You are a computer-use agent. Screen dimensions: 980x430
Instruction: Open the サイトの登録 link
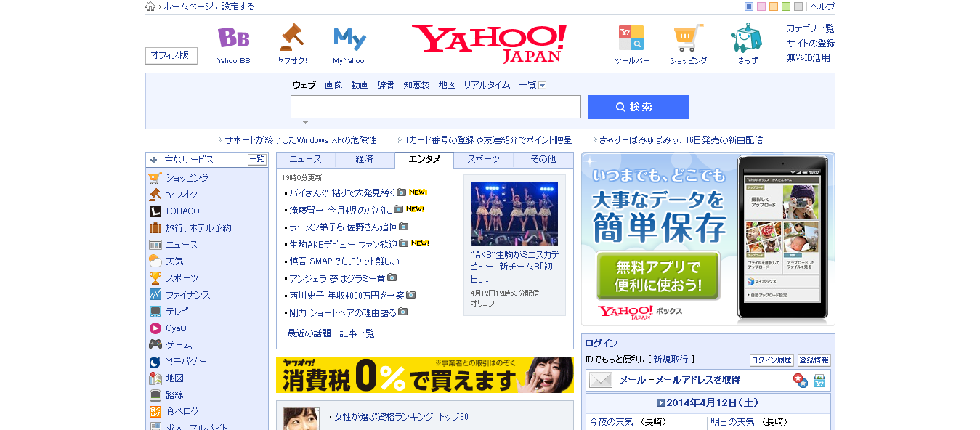coord(811,43)
